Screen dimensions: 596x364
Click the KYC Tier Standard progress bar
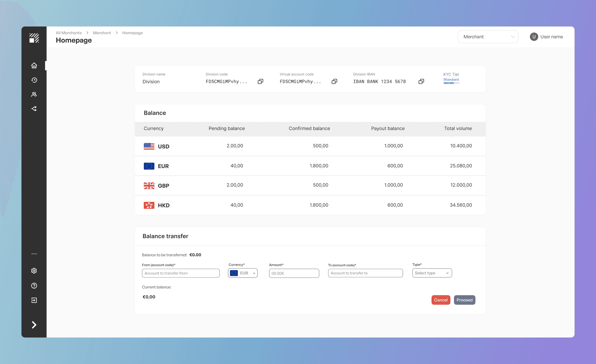[451, 83]
